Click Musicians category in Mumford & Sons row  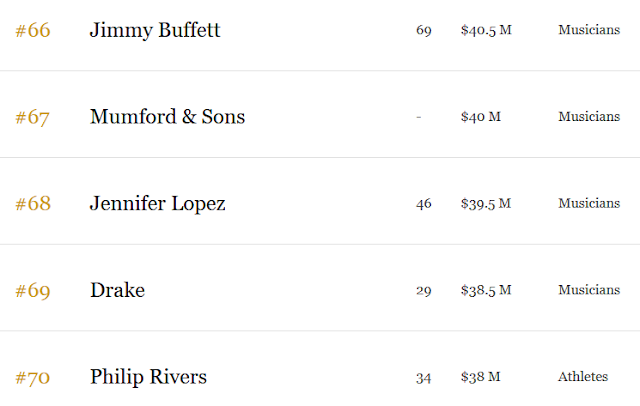point(588,117)
